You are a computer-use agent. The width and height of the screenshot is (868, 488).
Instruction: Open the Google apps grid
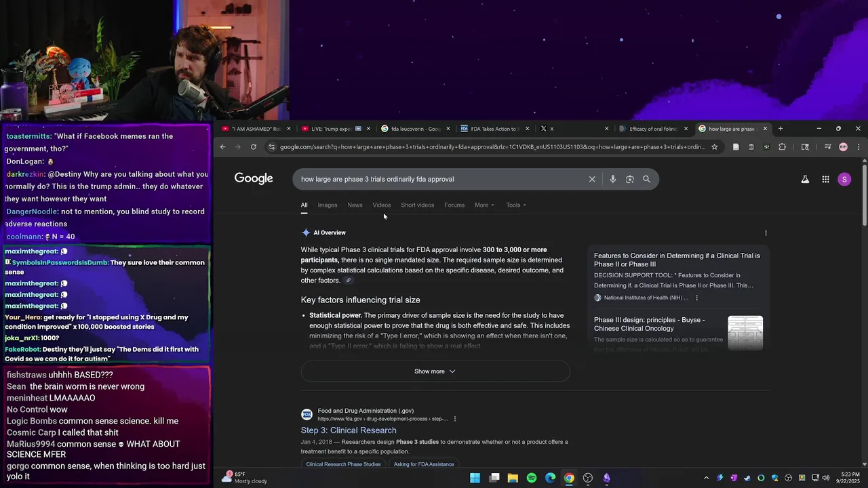coord(825,180)
